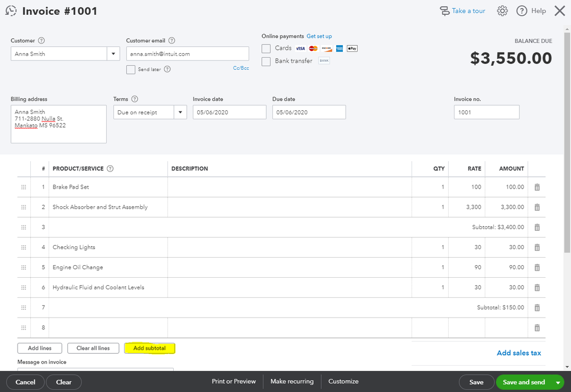Click drag handle of Shock Absorber row
The height and width of the screenshot is (392, 571).
pos(23,207)
